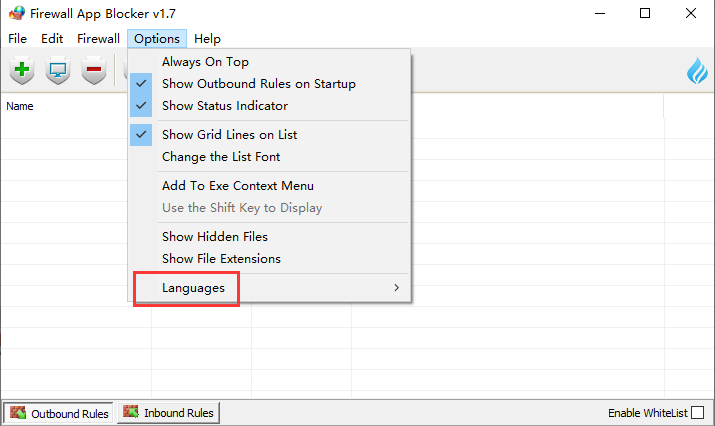Click the green plus Add Application icon
The image size is (715, 426).
click(x=22, y=71)
